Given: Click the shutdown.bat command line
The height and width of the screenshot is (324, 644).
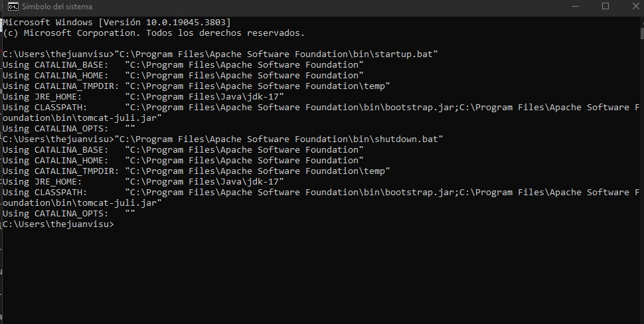Looking at the screenshot, I should pyautogui.click(x=223, y=139).
